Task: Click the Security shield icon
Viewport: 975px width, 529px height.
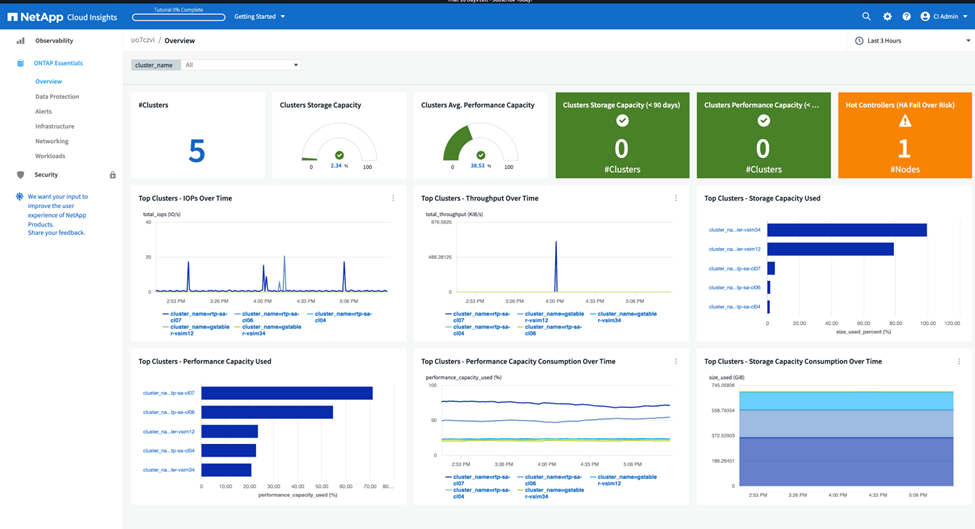Action: 20,175
